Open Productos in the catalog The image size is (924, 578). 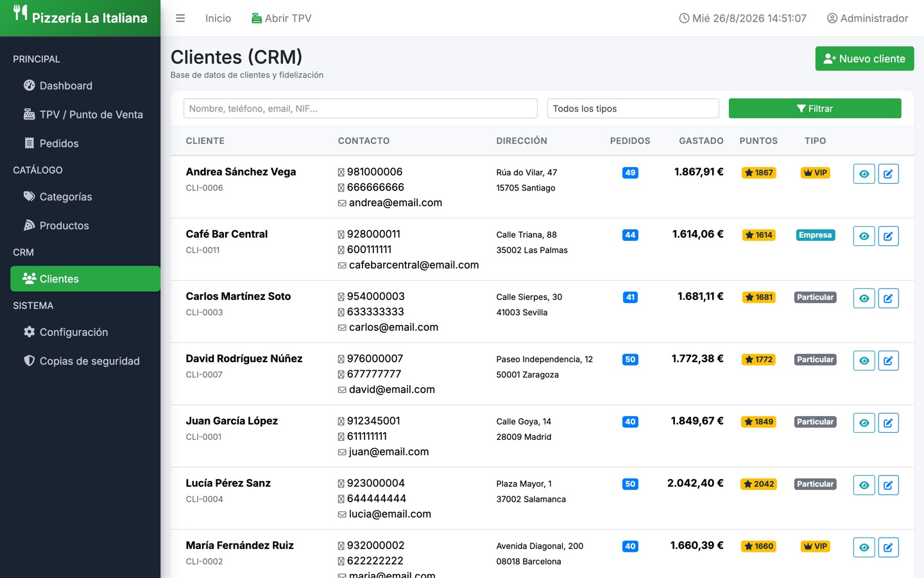coord(85,225)
